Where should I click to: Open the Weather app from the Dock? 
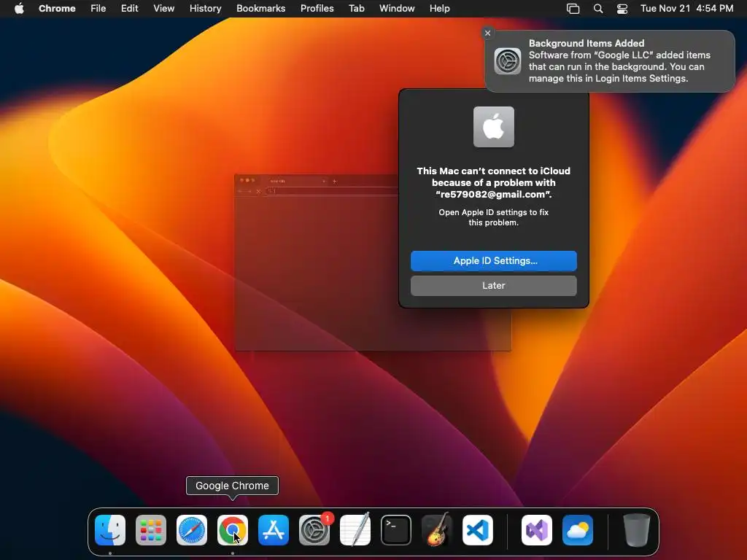tap(578, 530)
